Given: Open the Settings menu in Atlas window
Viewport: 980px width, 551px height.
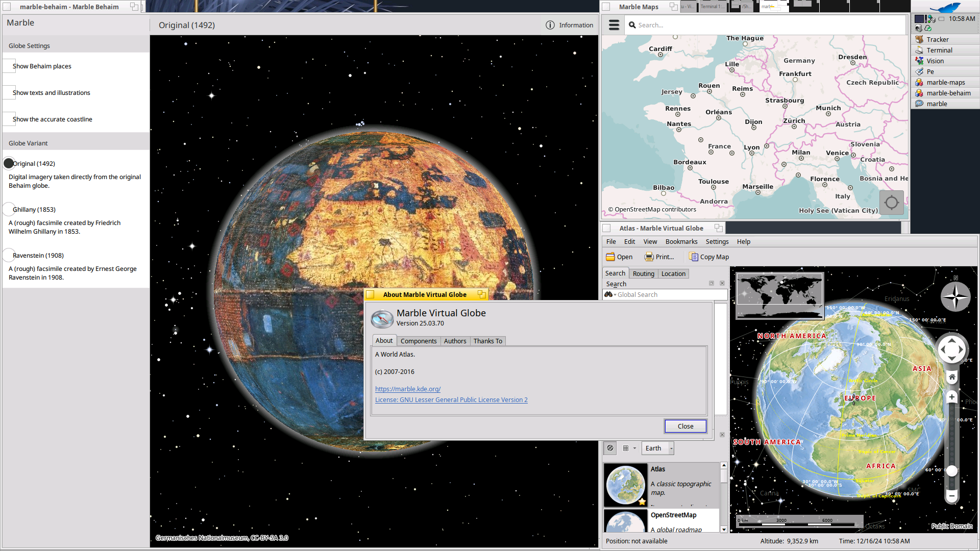Looking at the screenshot, I should [717, 241].
